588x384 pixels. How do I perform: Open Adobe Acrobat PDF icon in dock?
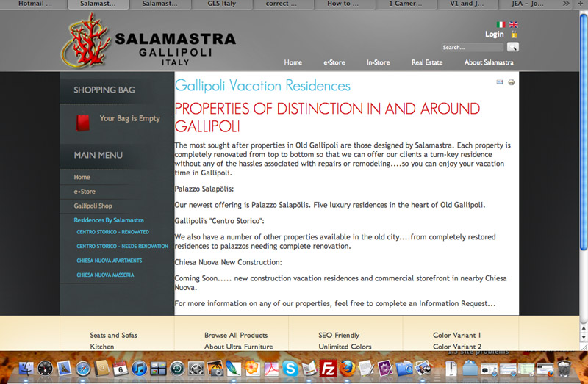(271, 369)
